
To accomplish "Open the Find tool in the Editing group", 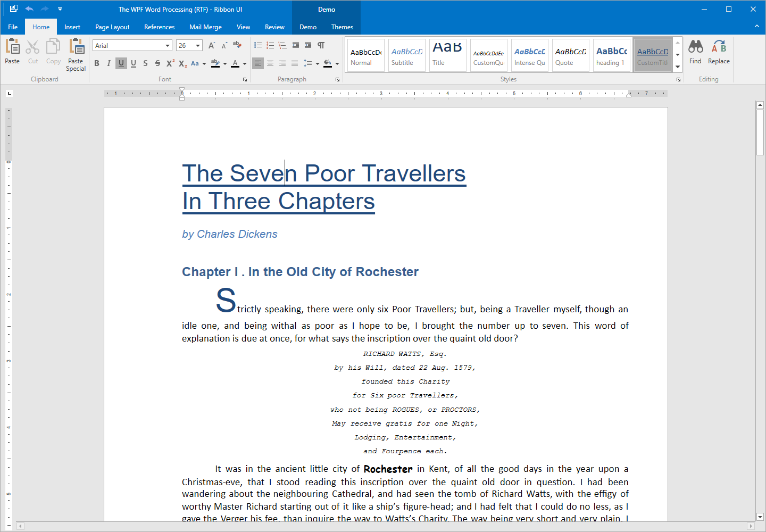I will [695, 52].
